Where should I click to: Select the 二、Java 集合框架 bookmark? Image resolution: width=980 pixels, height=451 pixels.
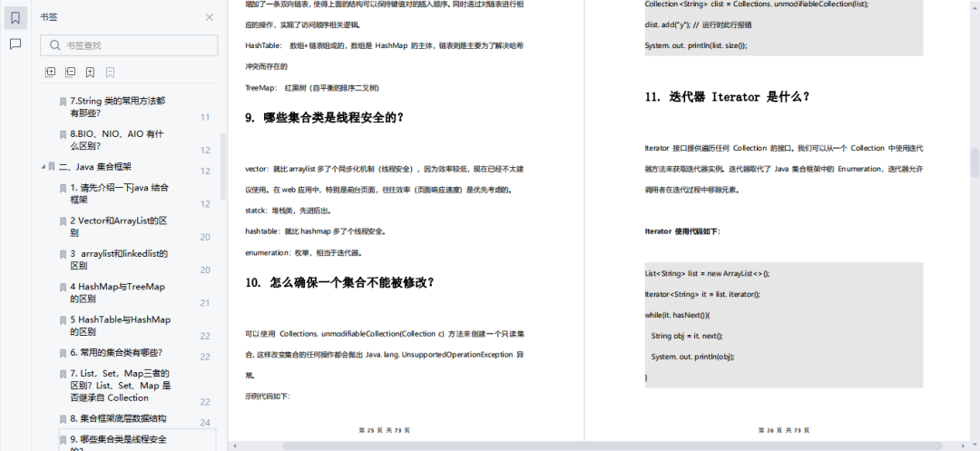(95, 167)
